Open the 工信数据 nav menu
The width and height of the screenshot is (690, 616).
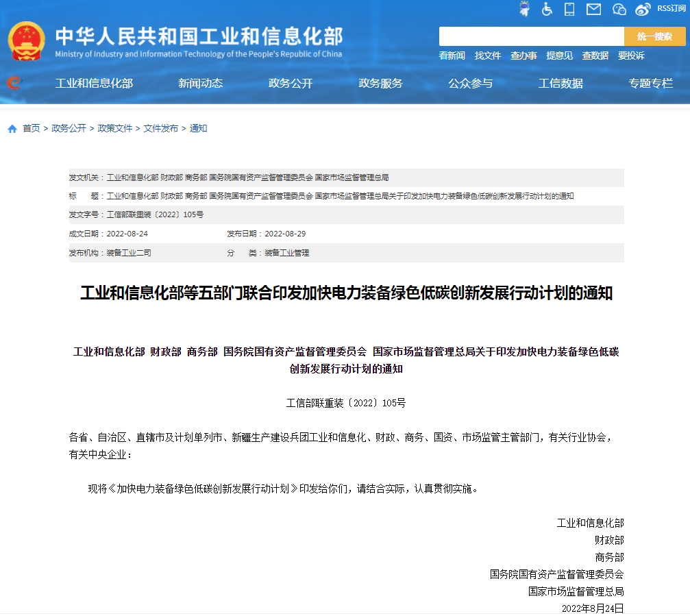[x=560, y=83]
